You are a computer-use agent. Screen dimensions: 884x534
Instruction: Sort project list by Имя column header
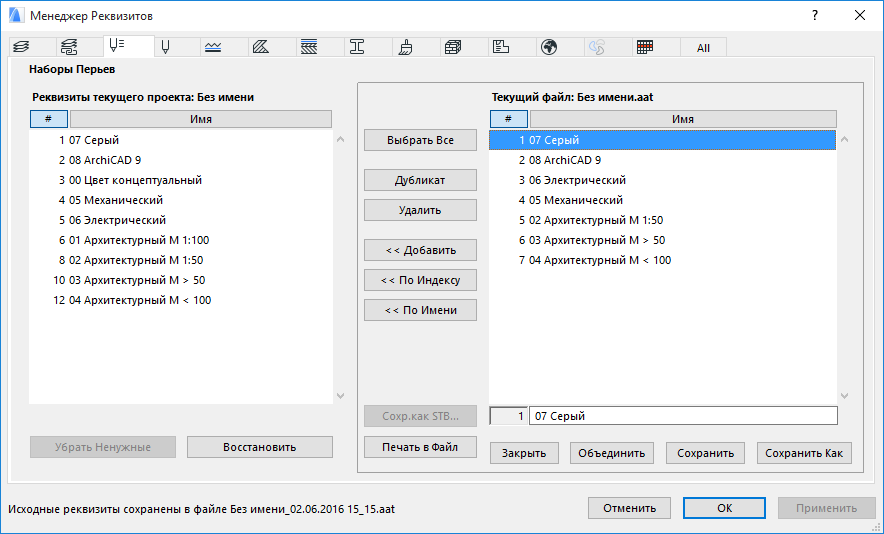[201, 119]
